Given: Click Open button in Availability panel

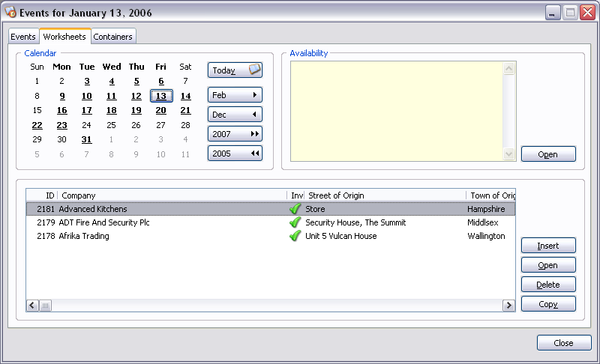Looking at the screenshot, I should (548, 154).
